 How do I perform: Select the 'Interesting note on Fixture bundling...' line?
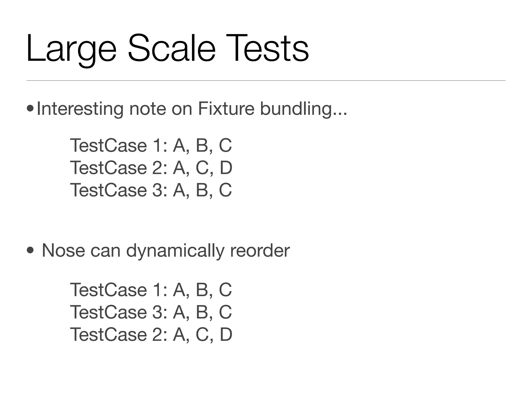click(x=192, y=108)
